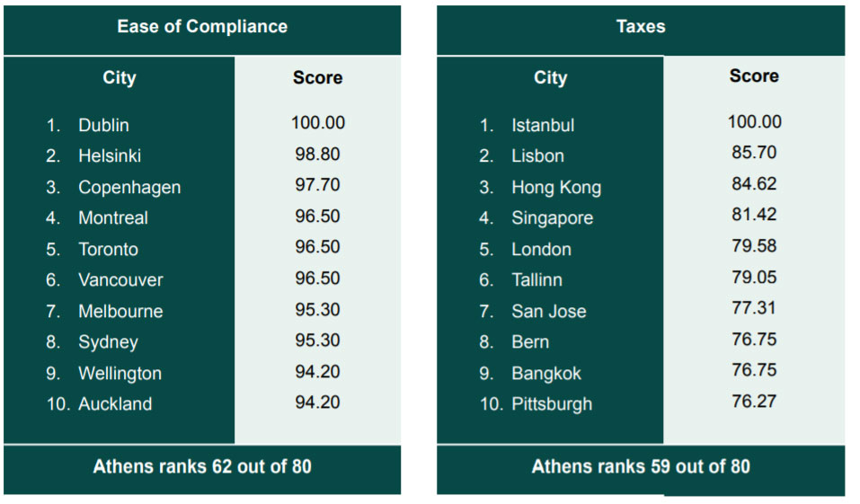Click the Singapore city entry

(553, 218)
